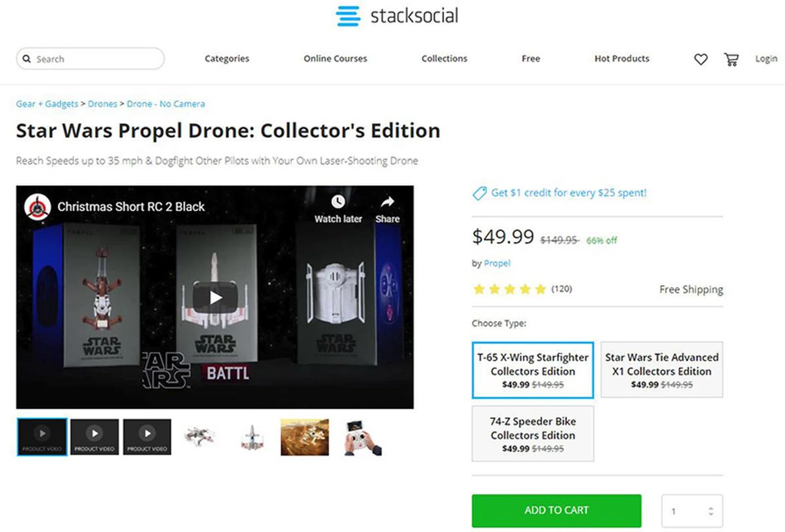Select T-65 X-Wing Starfighter Collectors Edition

pos(533,370)
